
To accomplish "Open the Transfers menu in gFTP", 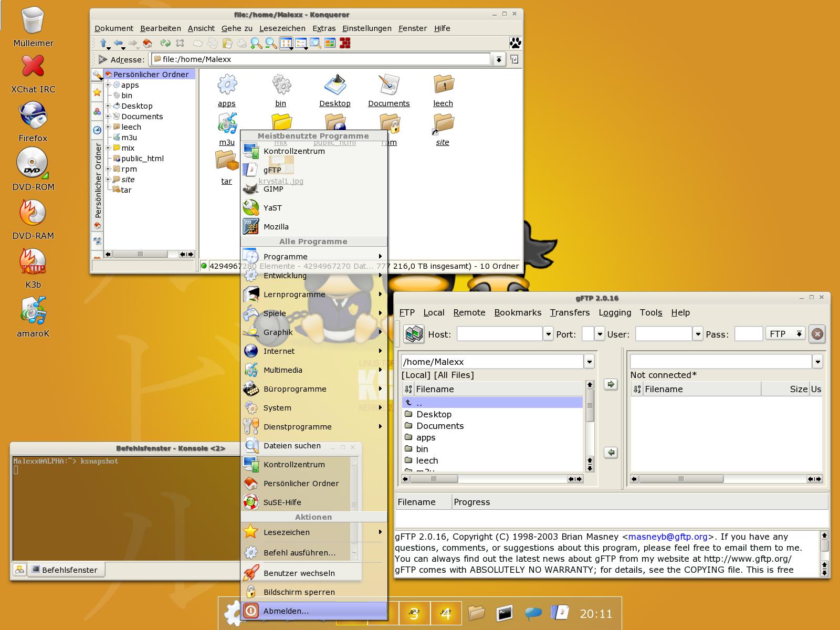I will coord(570,312).
